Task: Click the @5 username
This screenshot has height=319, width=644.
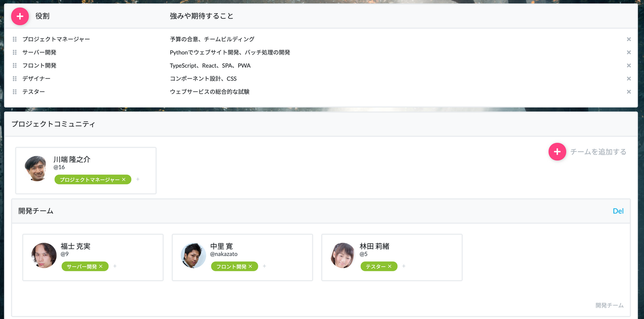Action: point(364,254)
